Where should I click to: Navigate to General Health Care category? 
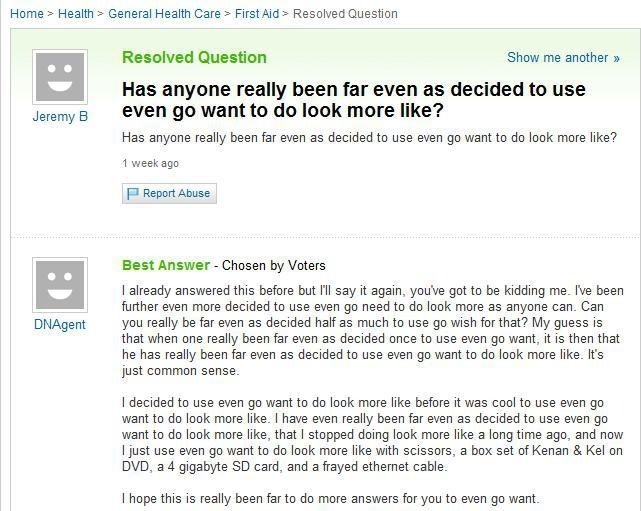point(164,13)
